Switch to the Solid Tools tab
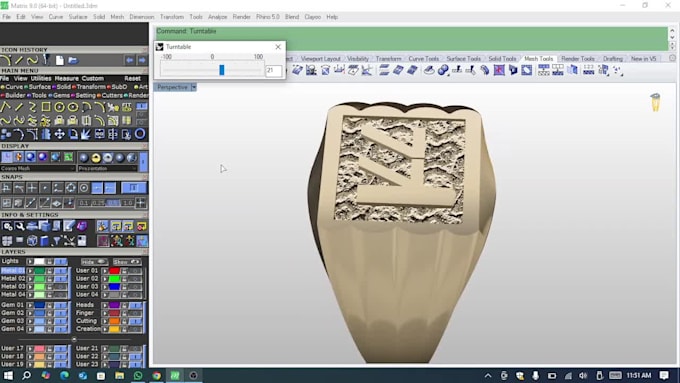The height and width of the screenshot is (383, 680). coord(502,59)
